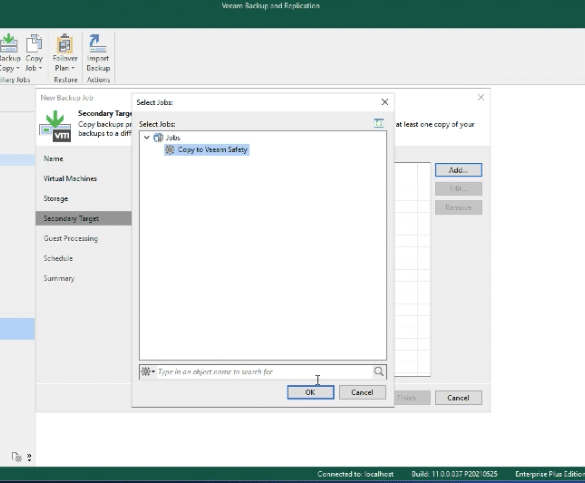Click the search field for object name
Image resolution: width=585 pixels, height=483 pixels.
[264, 371]
